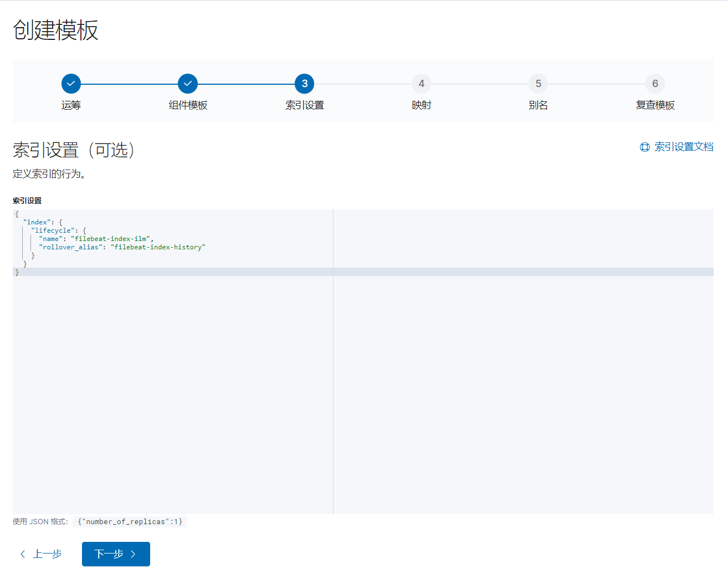The width and height of the screenshot is (728, 579).
Task: Click the "filebeat-index-history" value in the editor
Action: tap(158, 247)
